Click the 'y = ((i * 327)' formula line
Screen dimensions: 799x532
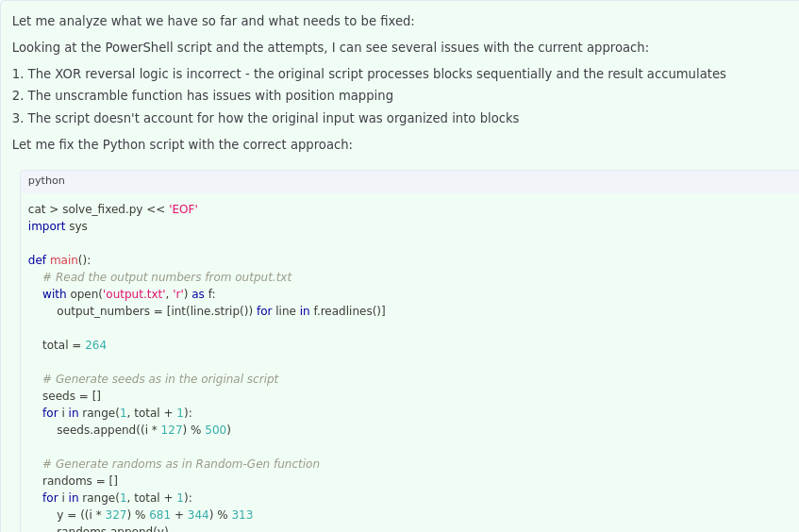click(x=155, y=515)
